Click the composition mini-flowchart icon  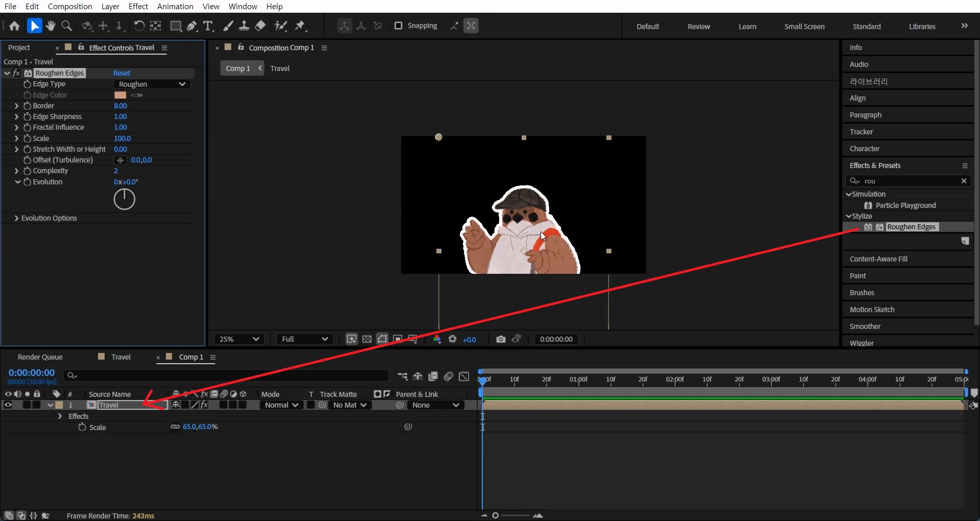tap(403, 376)
